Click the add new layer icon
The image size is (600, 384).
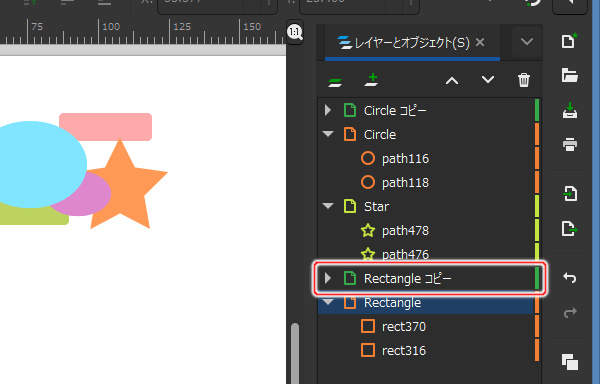point(372,80)
